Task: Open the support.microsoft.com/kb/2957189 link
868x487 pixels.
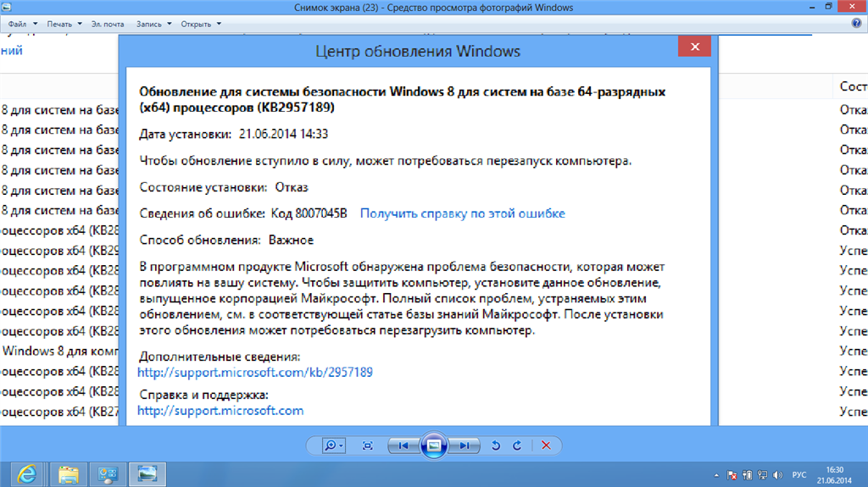Action: [254, 373]
